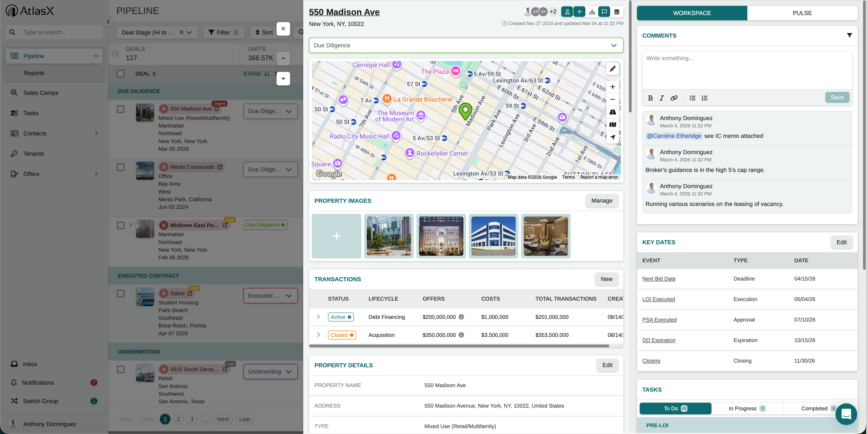Open stage dropdown for 550 Madison Ave row
This screenshot has width=868, height=434.
[270, 111]
